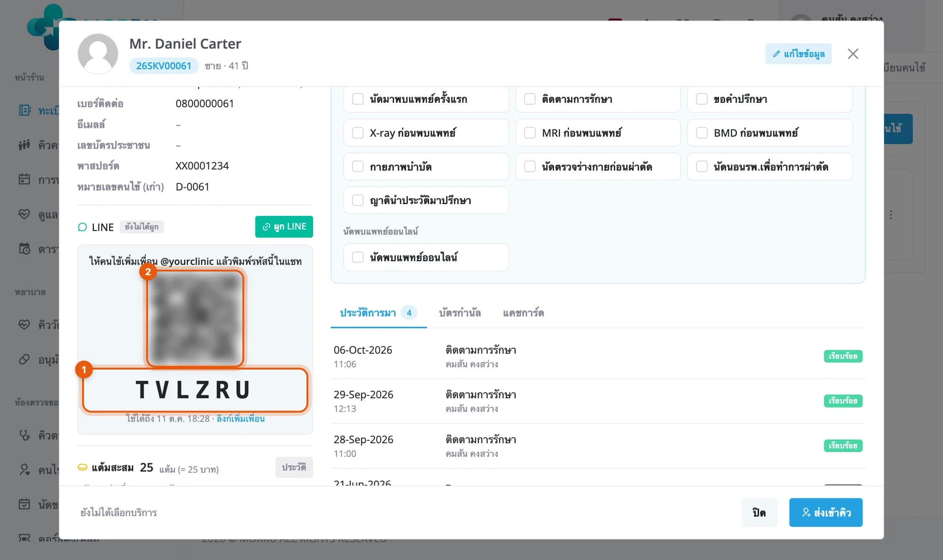Click the LINE chat bubble icon
The width and height of the screenshot is (943, 560).
click(x=83, y=227)
